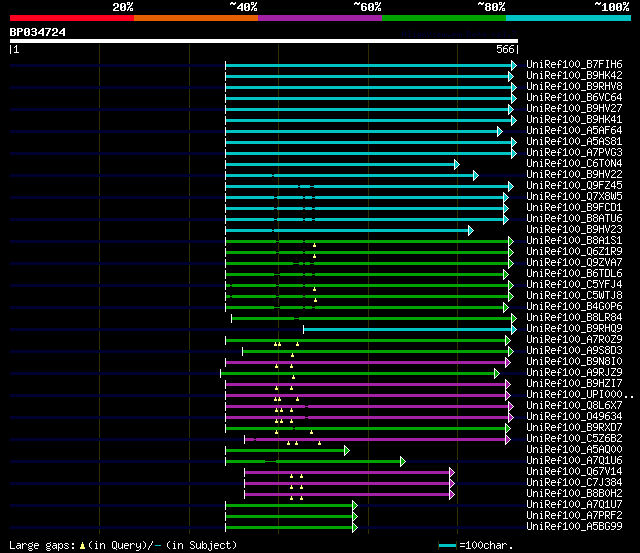640x553 pixels.
Task: Open the UniRef100_B9HK42 entry
Action: pos(574,76)
